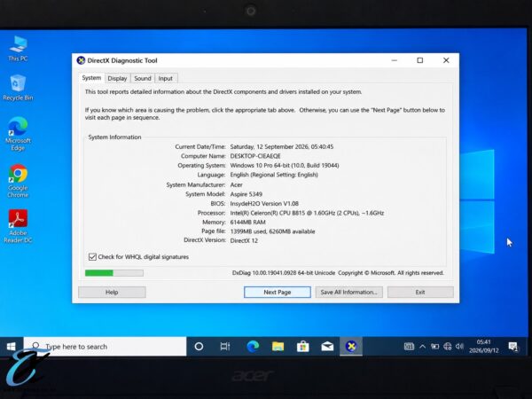The image size is (532, 399).
Task: Click the 6144MB RAM memory value
Action: coord(247,223)
